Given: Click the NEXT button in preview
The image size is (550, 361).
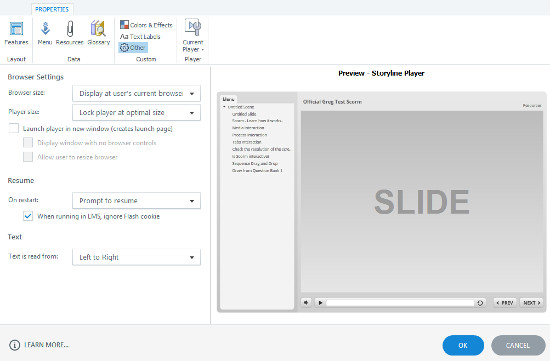Looking at the screenshot, I should (532, 302).
